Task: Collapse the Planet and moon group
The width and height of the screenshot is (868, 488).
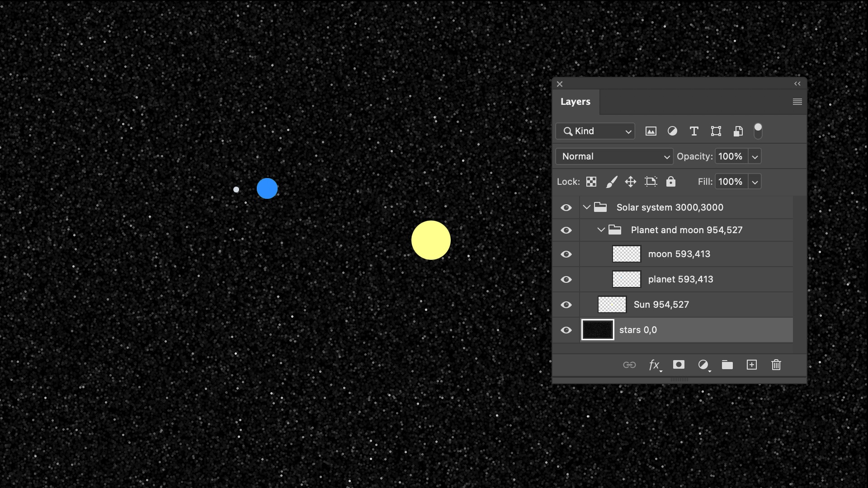Action: point(601,230)
